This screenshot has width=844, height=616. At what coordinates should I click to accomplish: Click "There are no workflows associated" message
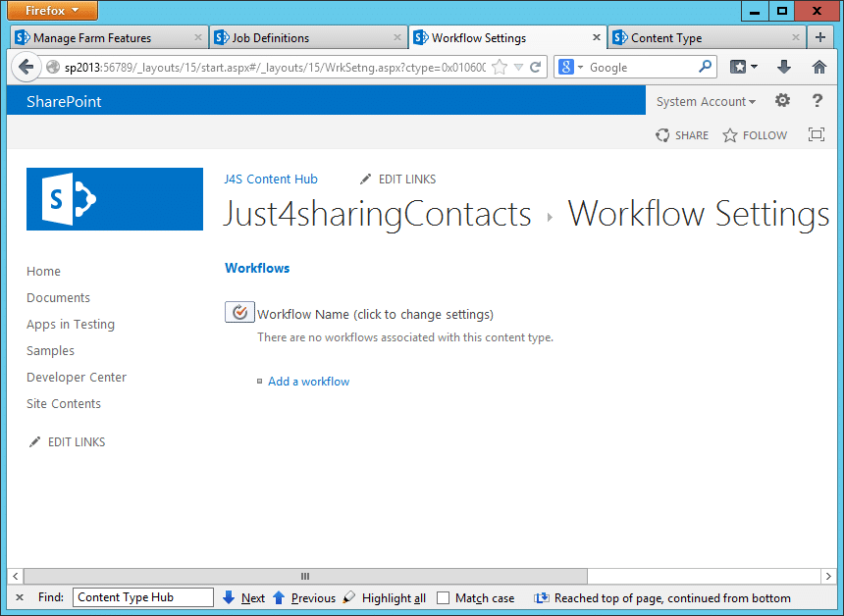405,337
